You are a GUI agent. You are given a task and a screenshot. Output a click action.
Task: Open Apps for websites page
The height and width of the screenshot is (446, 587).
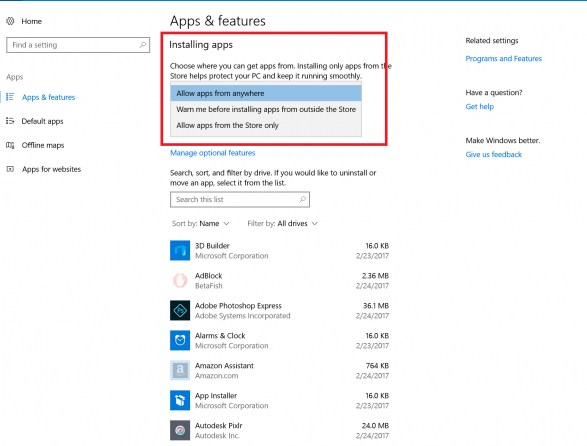(51, 169)
